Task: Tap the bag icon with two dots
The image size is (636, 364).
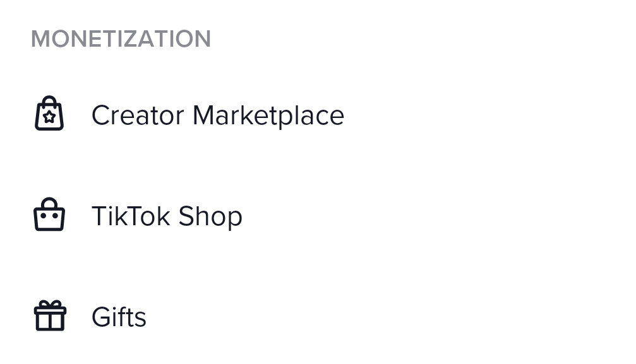Action: 49,214
